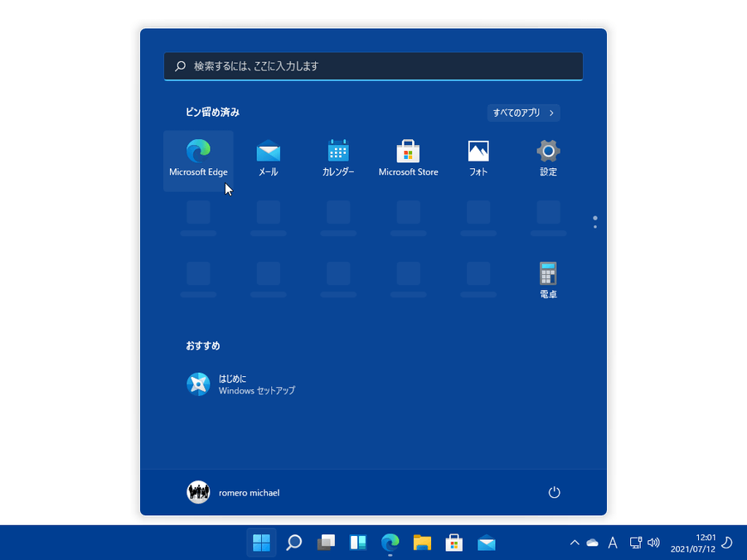Launch the 電卓 calculator app
747x560 pixels.
pos(548,281)
